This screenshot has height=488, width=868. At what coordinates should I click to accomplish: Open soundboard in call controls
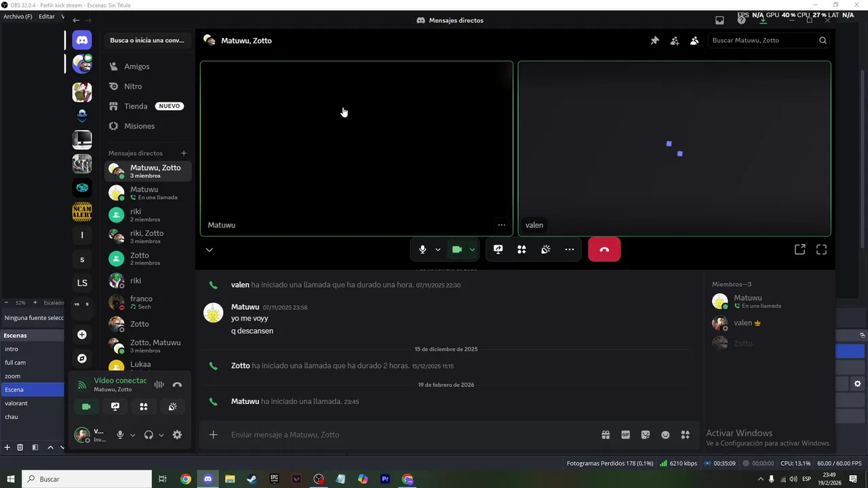click(x=546, y=249)
